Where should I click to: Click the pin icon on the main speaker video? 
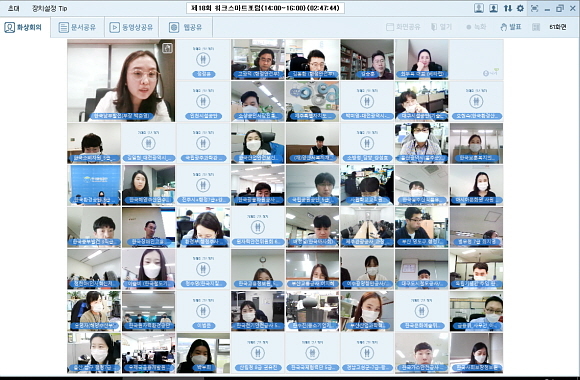(168, 48)
